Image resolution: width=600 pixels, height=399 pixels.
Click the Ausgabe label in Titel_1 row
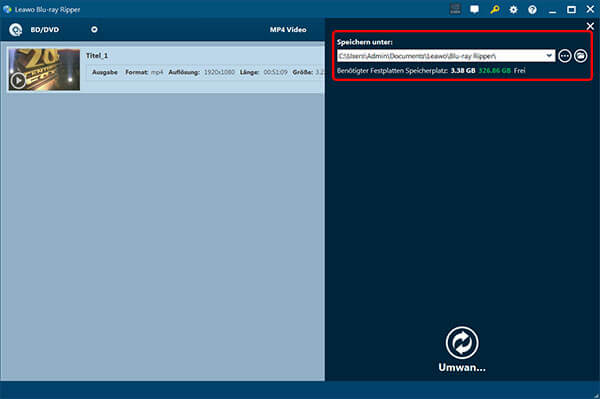105,72
